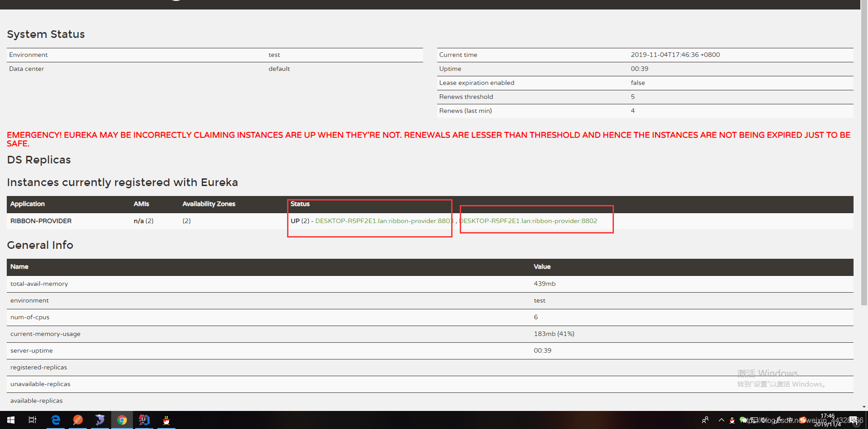Image resolution: width=868 pixels, height=429 pixels.
Task: Click the Application column header
Action: [x=28, y=204]
